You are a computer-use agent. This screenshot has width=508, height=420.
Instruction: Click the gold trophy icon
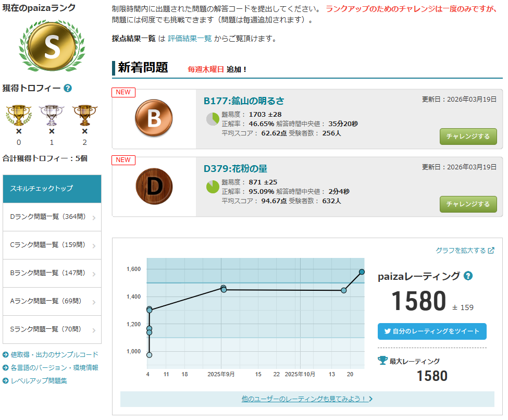pyautogui.click(x=19, y=115)
